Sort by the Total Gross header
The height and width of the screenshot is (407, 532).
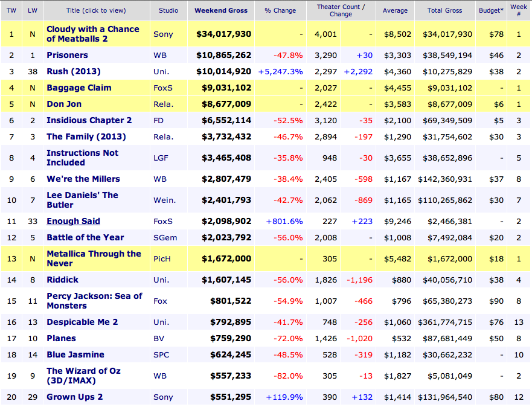click(x=444, y=10)
